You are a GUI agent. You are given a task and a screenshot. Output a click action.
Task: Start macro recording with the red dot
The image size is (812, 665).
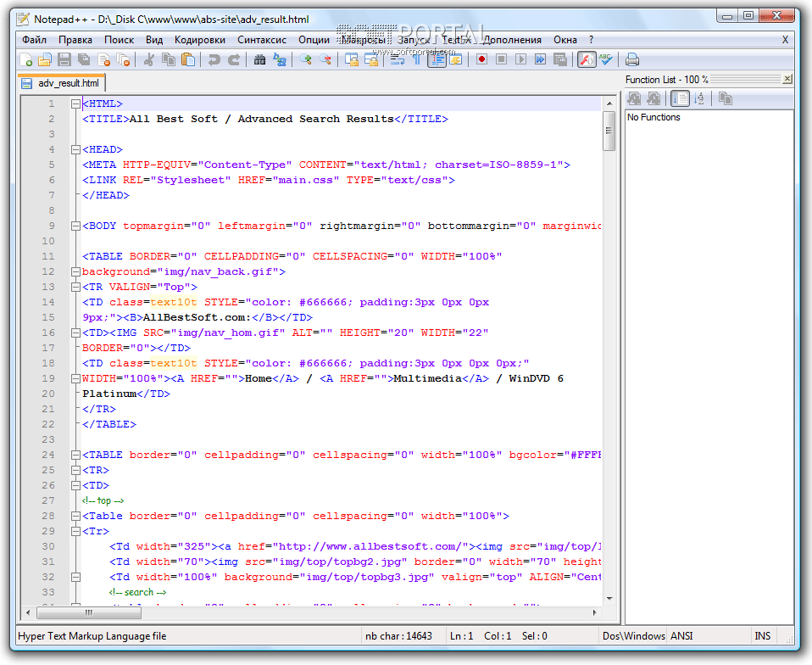pos(481,59)
